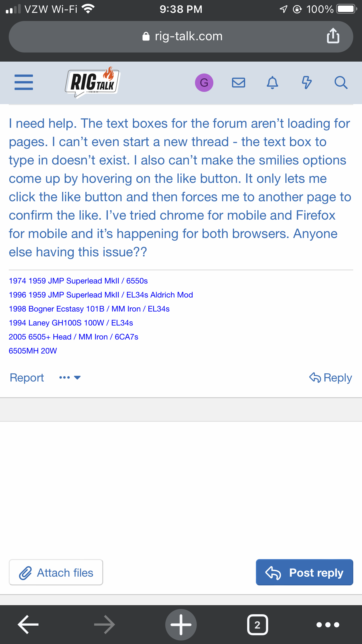362x644 pixels.
Task: Submit with the Post reply button
Action: [305, 572]
